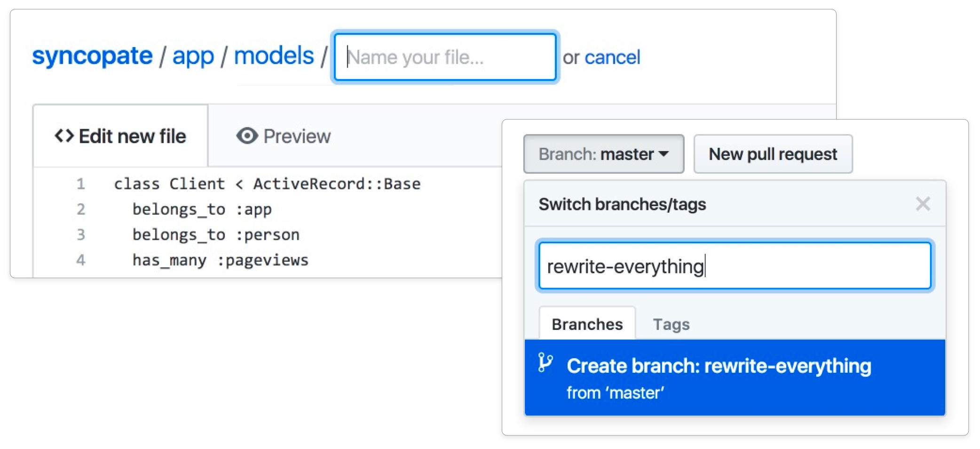Screen dimensions: 980x449
Task: Close the Switch branches/tags popup
Action: (x=923, y=204)
